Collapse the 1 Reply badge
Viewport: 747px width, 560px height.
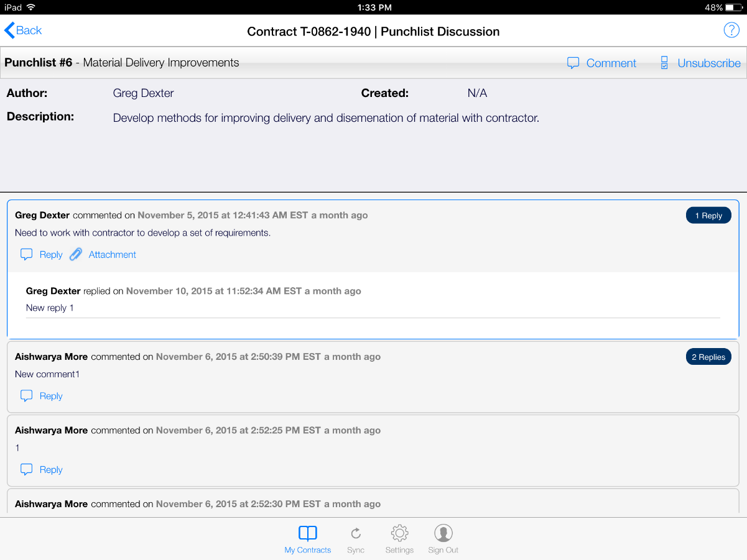point(708,216)
